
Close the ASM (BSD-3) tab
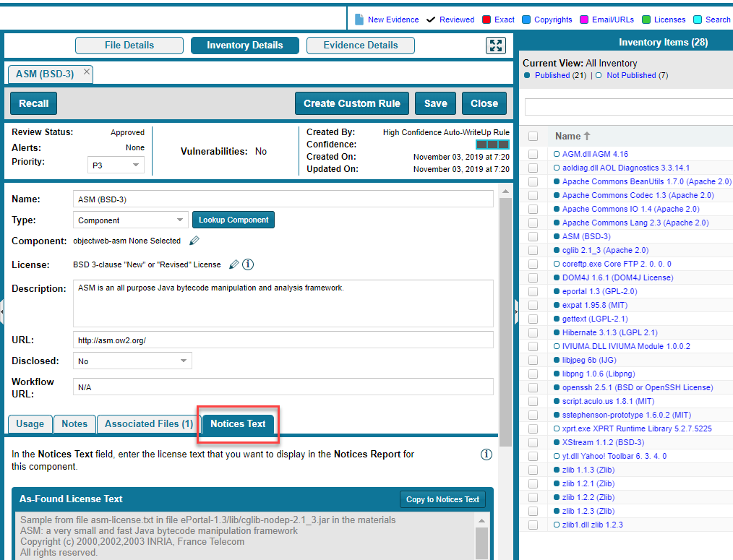87,72
